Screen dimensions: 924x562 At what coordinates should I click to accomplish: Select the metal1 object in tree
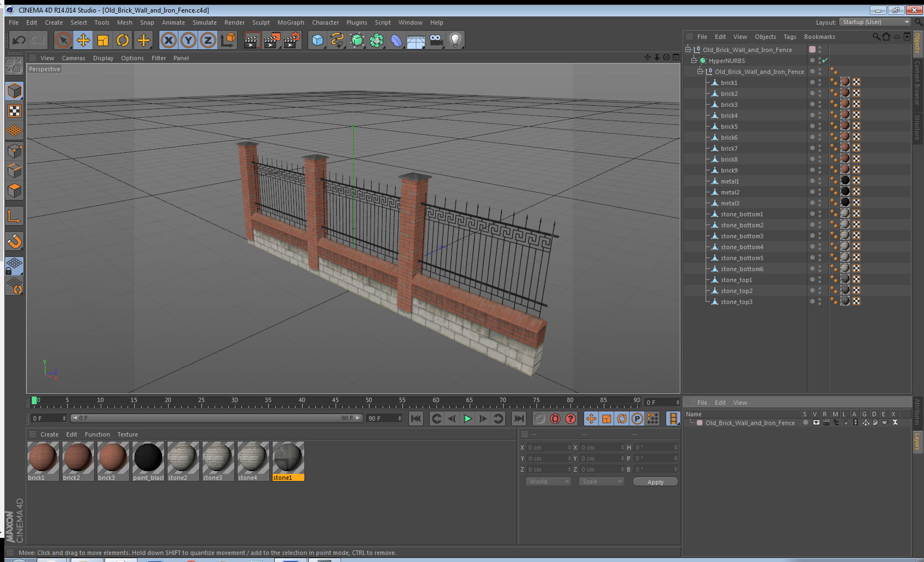click(x=730, y=181)
